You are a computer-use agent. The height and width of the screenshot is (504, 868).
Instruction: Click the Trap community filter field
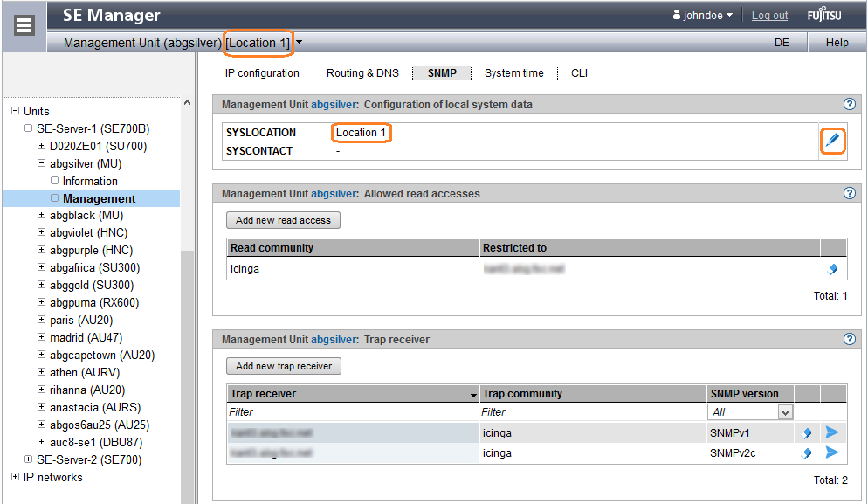tap(592, 412)
